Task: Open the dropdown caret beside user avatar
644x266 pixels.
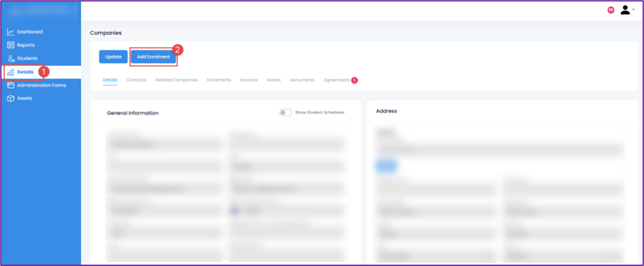Action: [x=633, y=9]
